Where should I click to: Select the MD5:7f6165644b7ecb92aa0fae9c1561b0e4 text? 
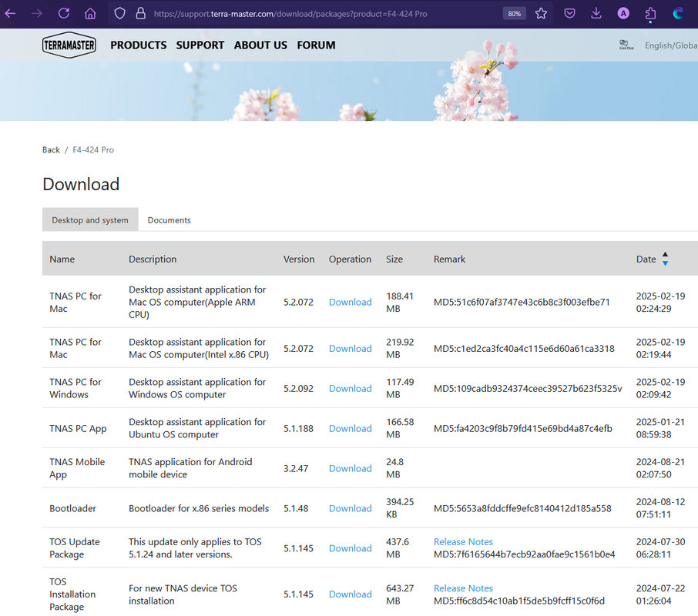[x=525, y=554]
